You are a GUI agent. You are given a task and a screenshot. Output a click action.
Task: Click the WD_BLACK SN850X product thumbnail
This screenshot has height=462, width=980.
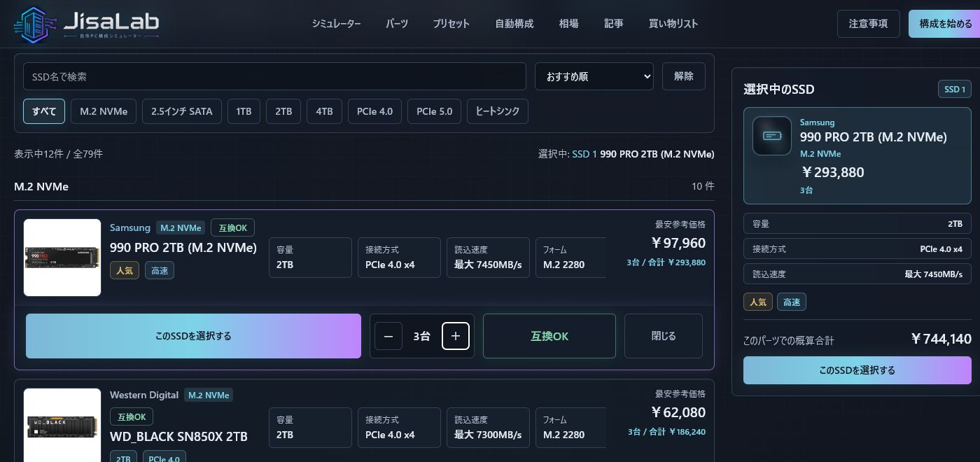(62, 425)
